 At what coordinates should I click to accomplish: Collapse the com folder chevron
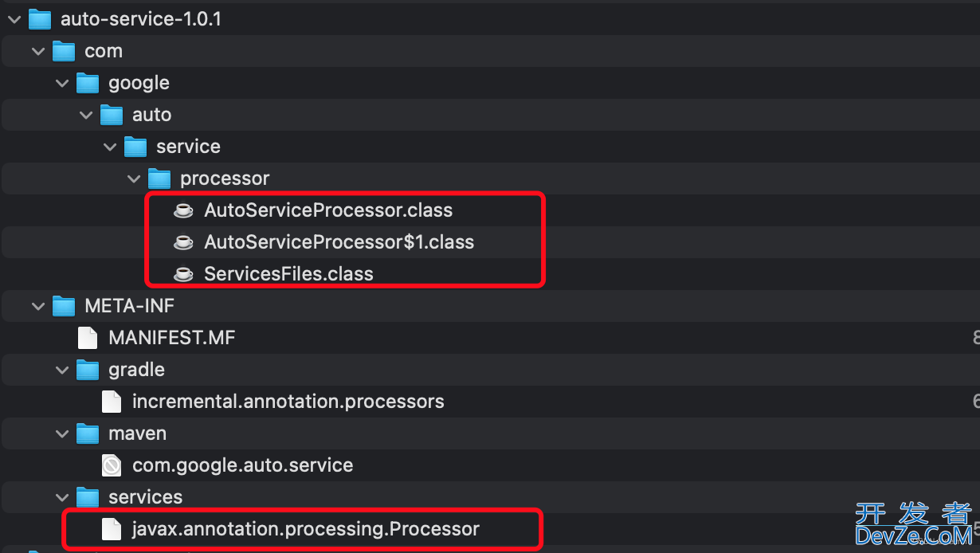(37, 51)
